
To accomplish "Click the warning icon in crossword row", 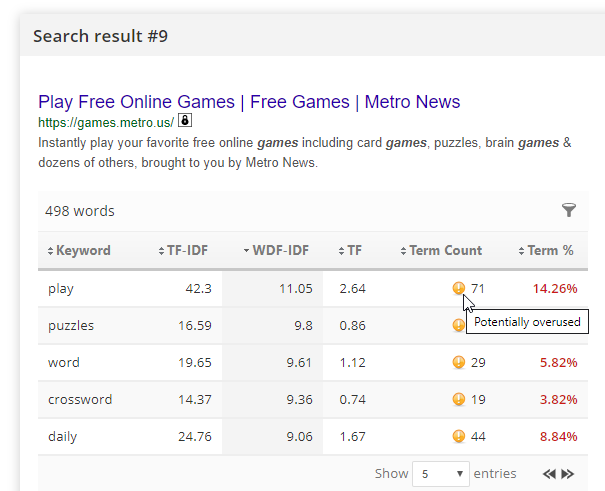I will 458,399.
